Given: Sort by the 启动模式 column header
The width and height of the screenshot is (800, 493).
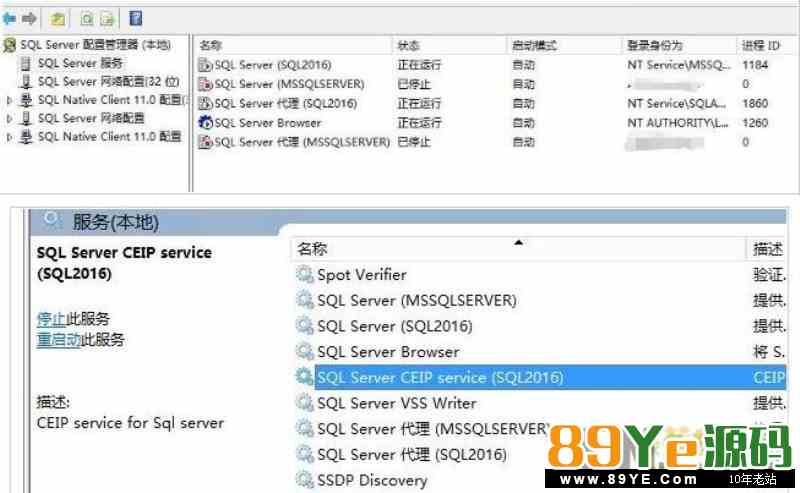Looking at the screenshot, I should point(534,46).
